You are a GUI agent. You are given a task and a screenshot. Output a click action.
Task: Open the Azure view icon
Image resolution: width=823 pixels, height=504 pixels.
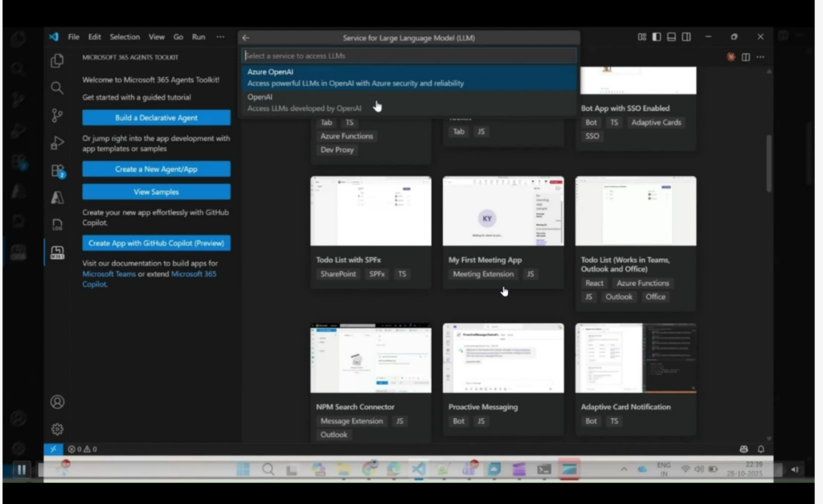(x=57, y=198)
